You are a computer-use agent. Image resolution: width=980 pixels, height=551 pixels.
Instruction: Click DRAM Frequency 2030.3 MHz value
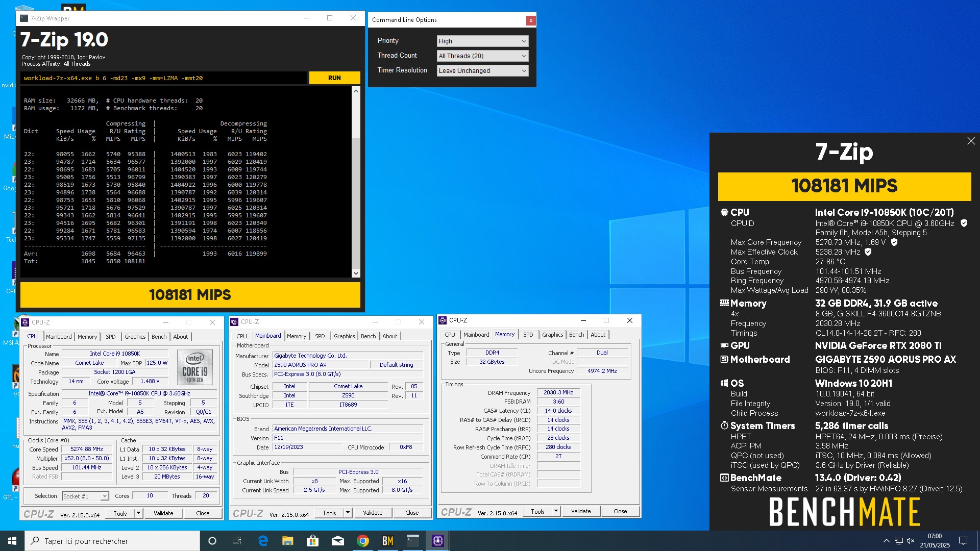[558, 392]
